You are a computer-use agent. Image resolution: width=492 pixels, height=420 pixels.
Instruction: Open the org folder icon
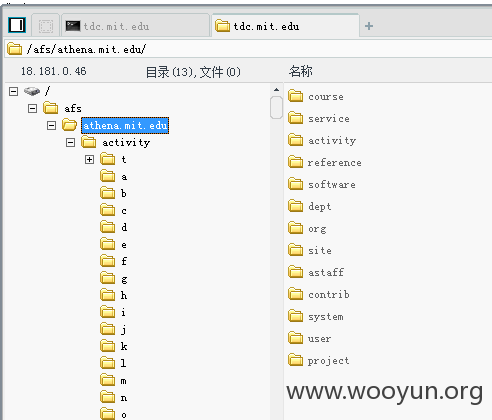tap(296, 228)
